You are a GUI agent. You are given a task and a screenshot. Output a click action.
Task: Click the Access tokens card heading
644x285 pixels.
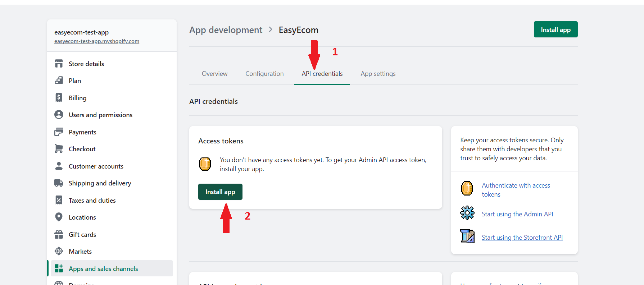coord(221,141)
